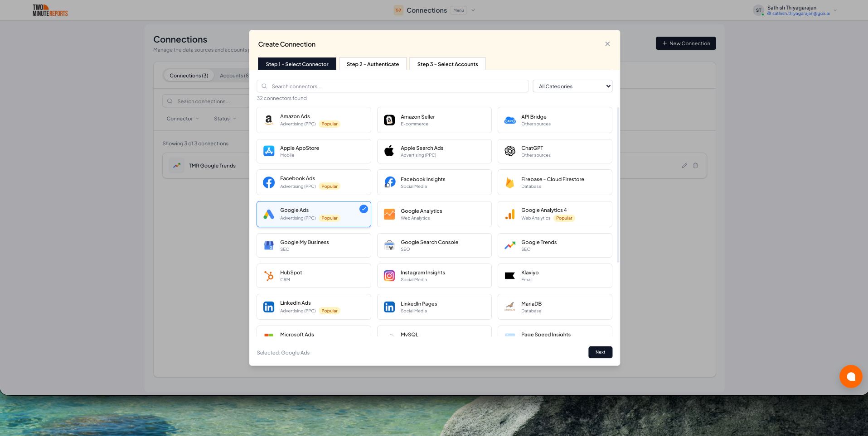Image resolution: width=868 pixels, height=436 pixels.
Task: Click the Search connectors input field
Action: pos(392,86)
